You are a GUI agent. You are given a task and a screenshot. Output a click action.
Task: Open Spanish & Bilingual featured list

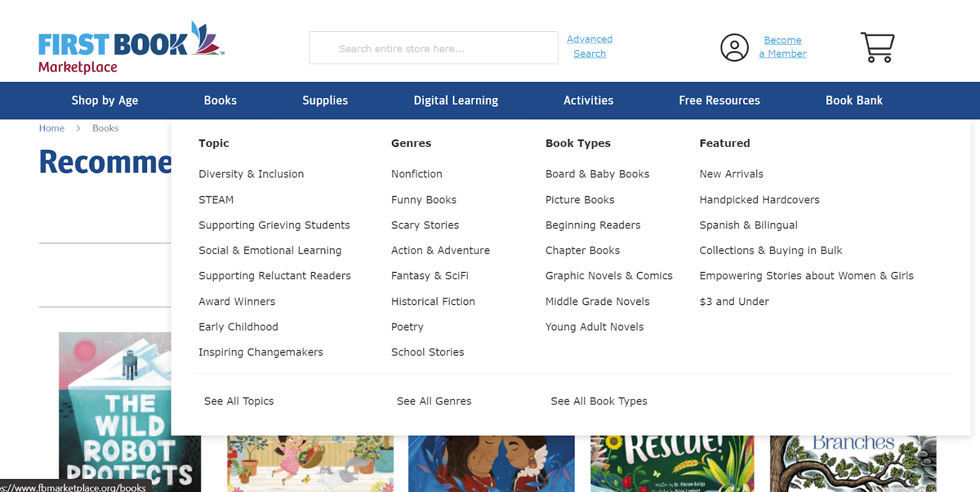coord(748,225)
